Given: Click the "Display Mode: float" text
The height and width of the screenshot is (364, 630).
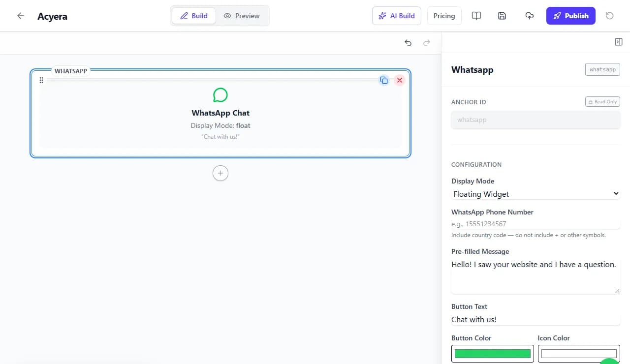Looking at the screenshot, I should point(220,125).
